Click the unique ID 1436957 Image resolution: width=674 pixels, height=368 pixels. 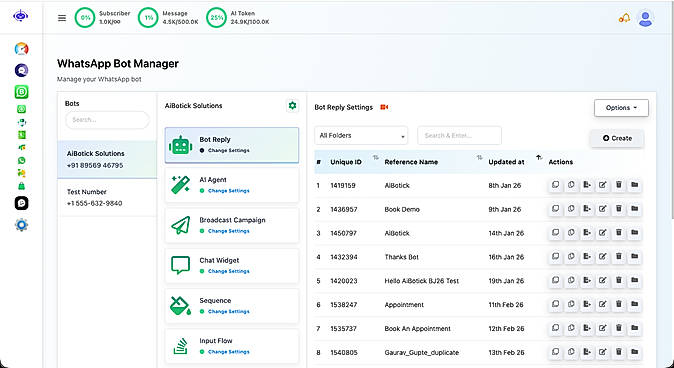click(x=343, y=209)
